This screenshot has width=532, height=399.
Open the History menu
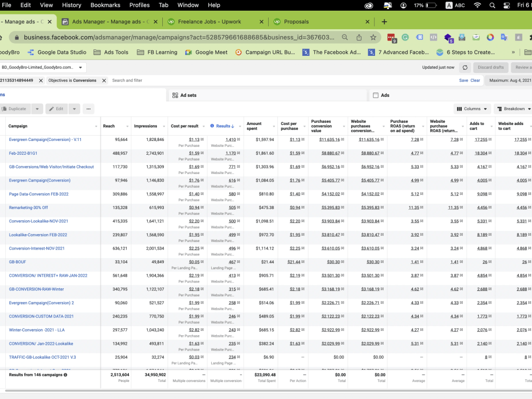coord(72,5)
